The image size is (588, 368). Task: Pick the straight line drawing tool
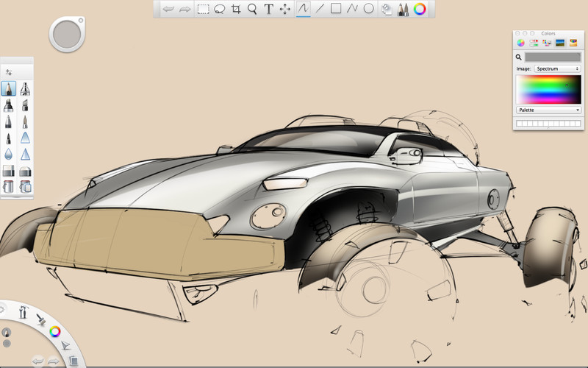(320, 10)
